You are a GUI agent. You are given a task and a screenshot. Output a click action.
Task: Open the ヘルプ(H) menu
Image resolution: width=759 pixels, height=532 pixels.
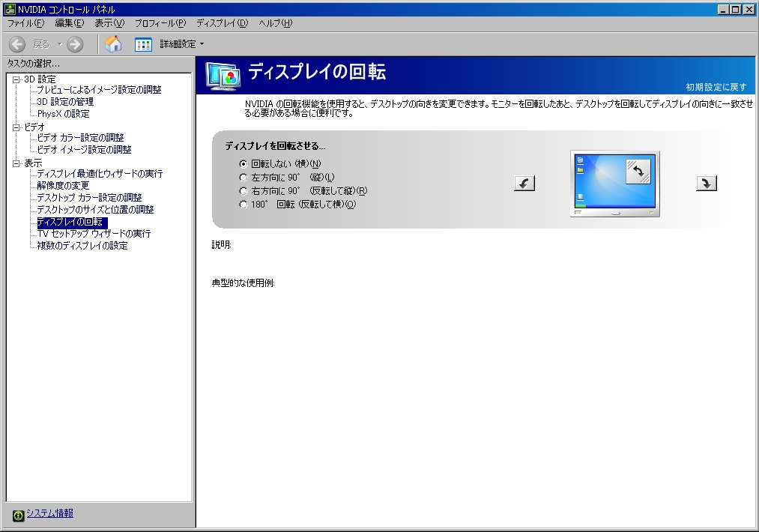click(x=276, y=23)
